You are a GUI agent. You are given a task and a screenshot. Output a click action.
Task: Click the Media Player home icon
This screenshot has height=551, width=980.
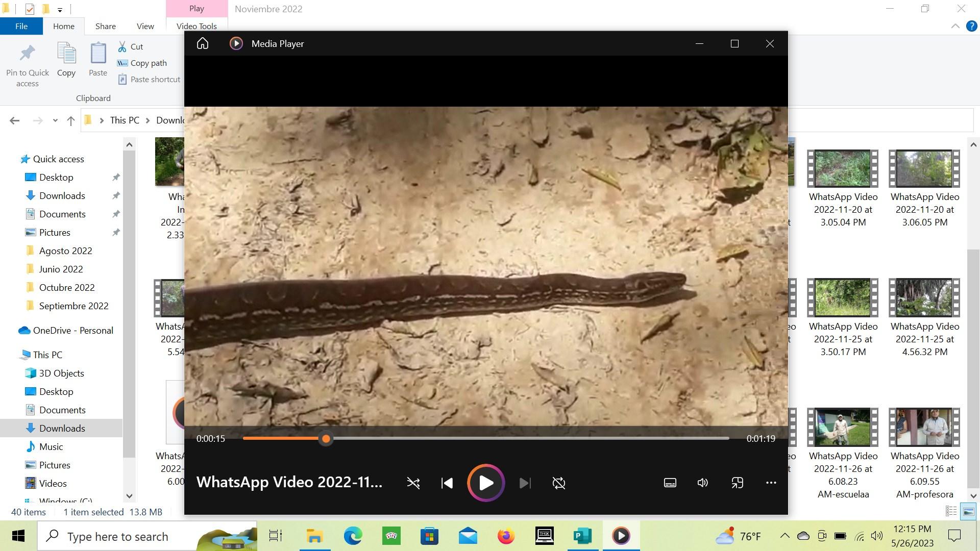(x=203, y=43)
